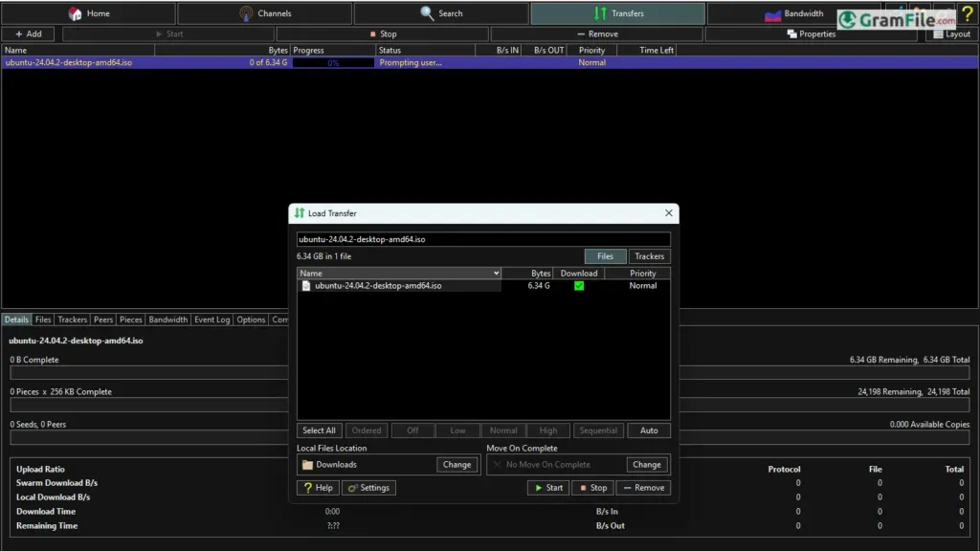Change the Move On Complete setting
The height and width of the screenshot is (551, 980).
(647, 465)
